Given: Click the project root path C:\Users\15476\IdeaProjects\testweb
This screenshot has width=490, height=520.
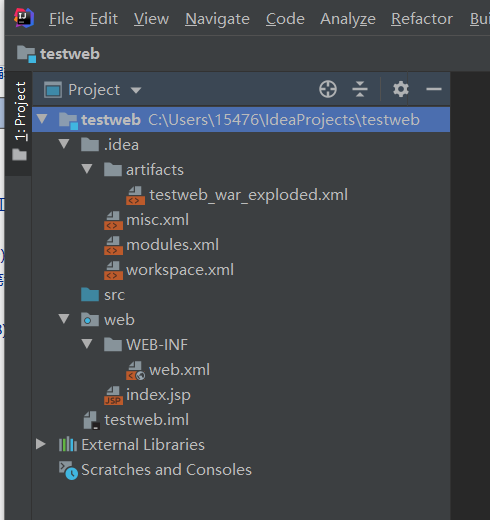Looking at the screenshot, I should pyautogui.click(x=284, y=120).
